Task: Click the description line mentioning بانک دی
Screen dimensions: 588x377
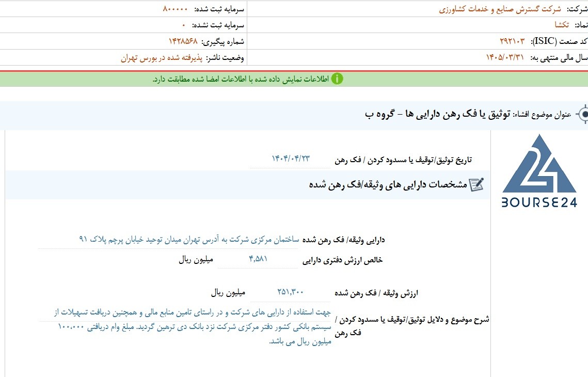Action: (195, 327)
